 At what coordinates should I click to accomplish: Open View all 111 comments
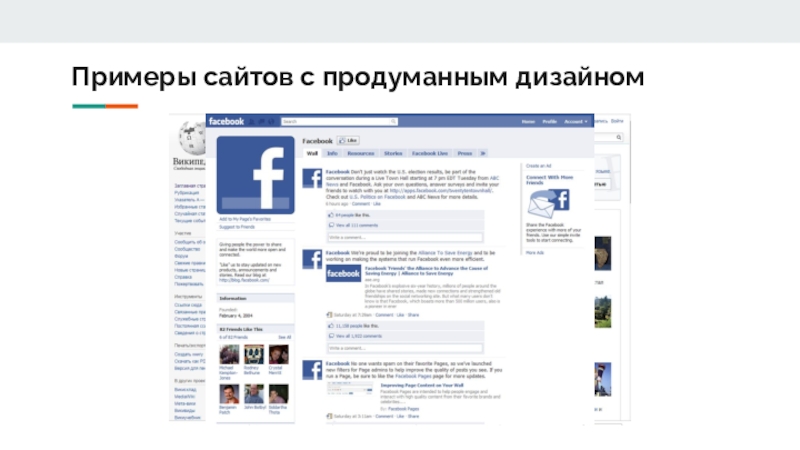(x=357, y=225)
